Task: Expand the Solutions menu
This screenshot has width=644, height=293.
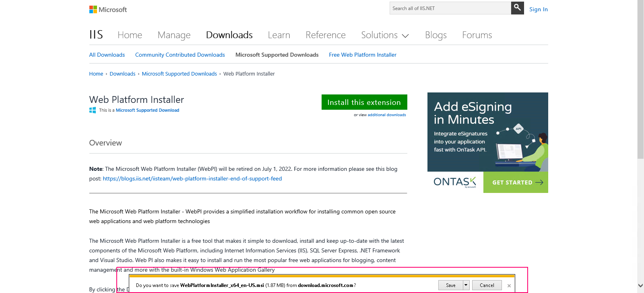Action: pos(385,35)
